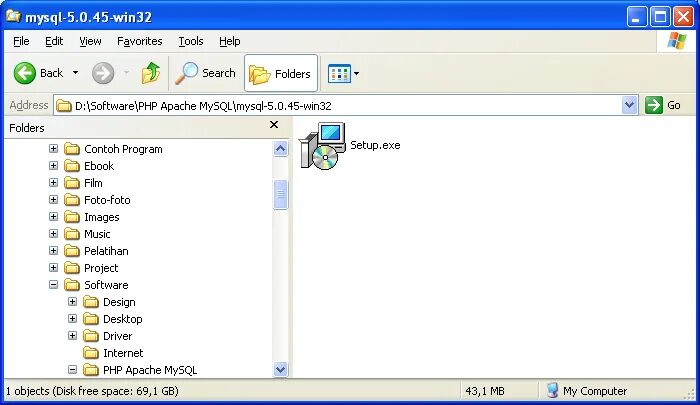Expand the Contoh Program folder node

(54, 148)
